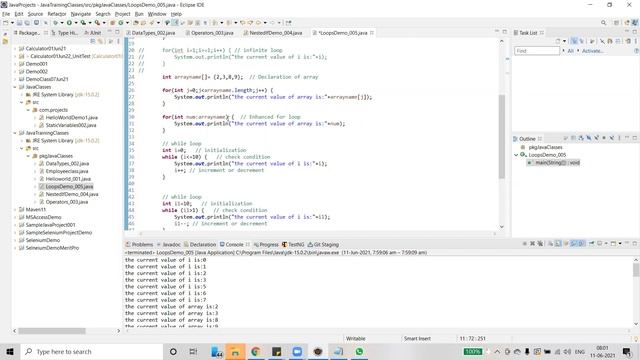Open Outline view menu icon
The image size is (640, 360).
point(619,138)
